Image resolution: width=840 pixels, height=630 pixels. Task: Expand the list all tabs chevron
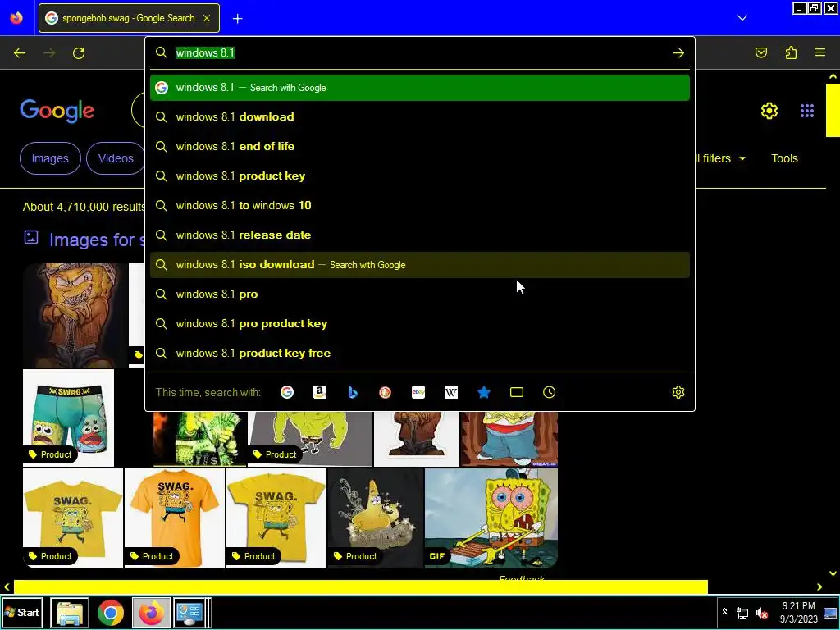[742, 18]
